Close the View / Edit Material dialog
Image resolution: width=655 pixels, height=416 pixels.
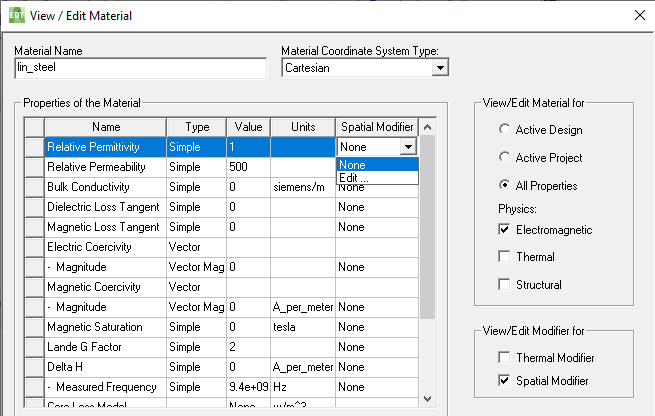(x=641, y=16)
